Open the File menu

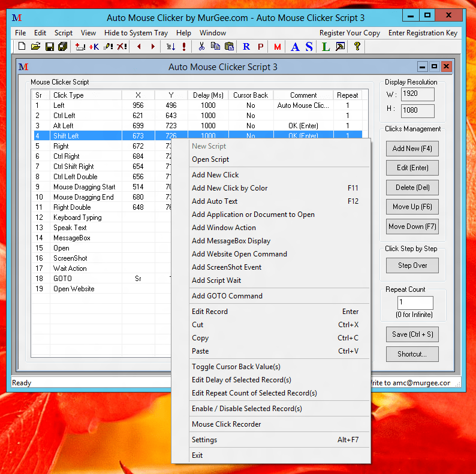tap(20, 33)
